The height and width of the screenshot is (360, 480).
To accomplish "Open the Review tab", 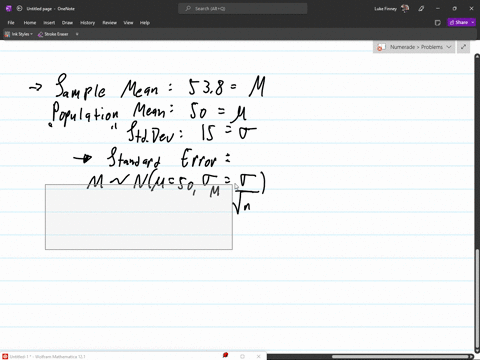I will [x=109, y=23].
